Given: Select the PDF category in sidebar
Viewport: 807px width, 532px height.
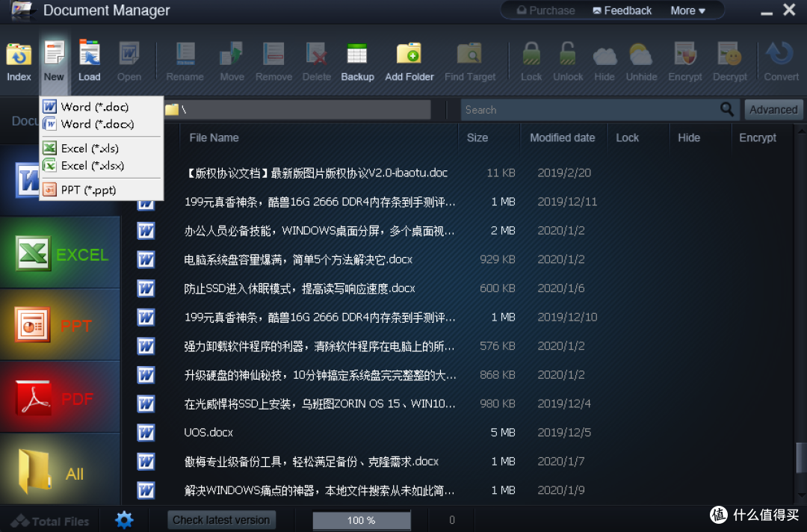Looking at the screenshot, I should (61, 397).
